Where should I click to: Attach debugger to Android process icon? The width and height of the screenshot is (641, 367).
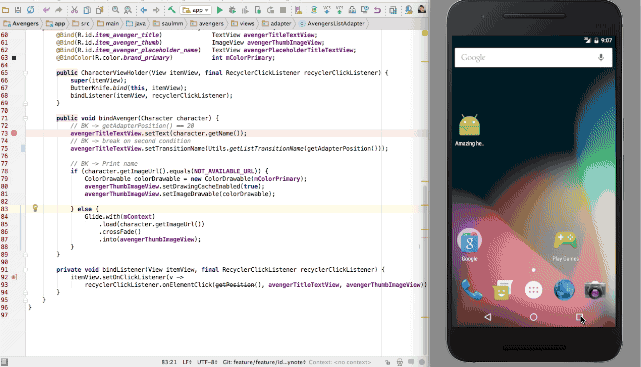pos(258,10)
